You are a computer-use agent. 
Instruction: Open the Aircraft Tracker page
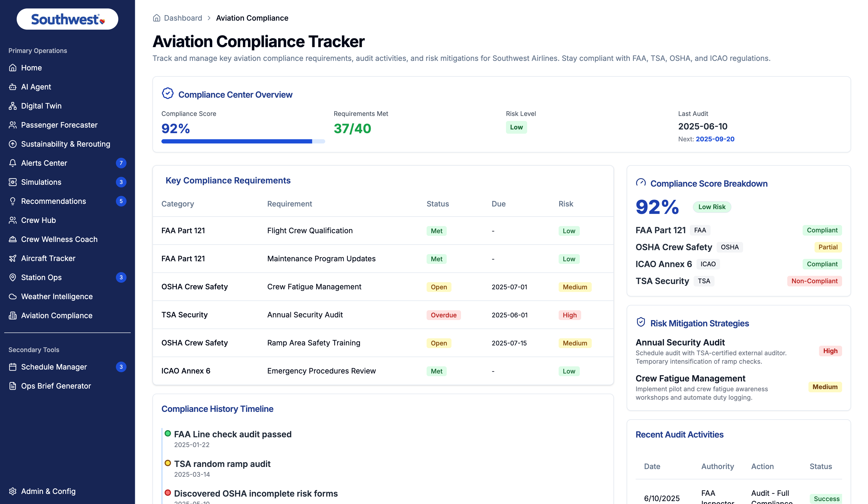click(x=67, y=258)
